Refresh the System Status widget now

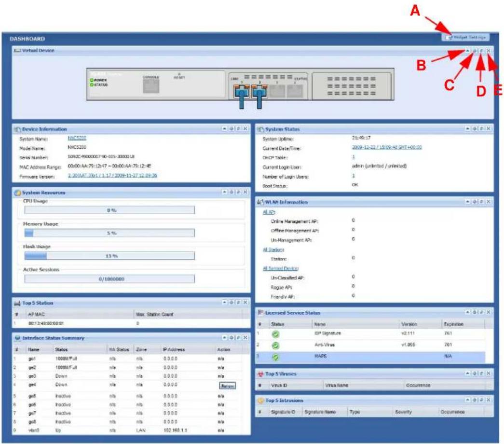tap(481, 129)
